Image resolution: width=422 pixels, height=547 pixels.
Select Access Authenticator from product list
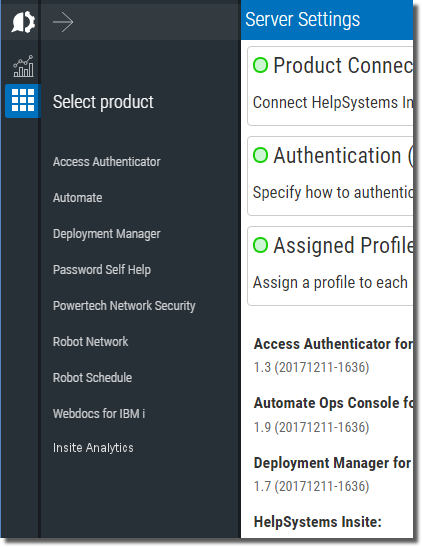(107, 162)
